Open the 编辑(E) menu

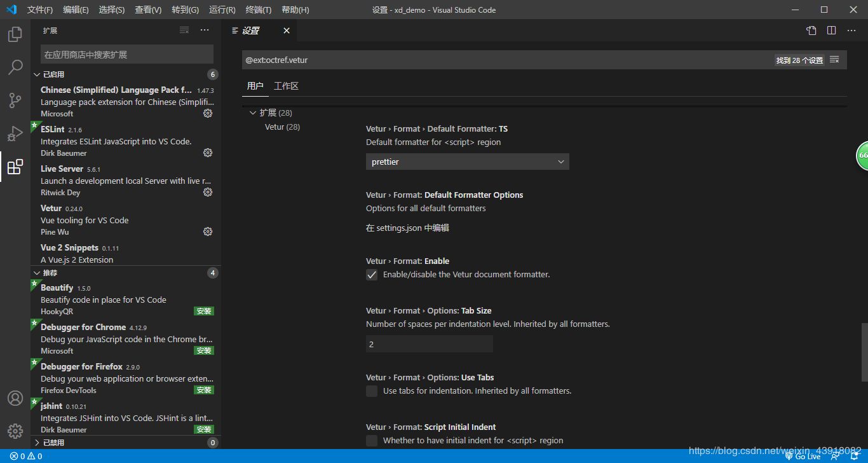[x=76, y=10]
